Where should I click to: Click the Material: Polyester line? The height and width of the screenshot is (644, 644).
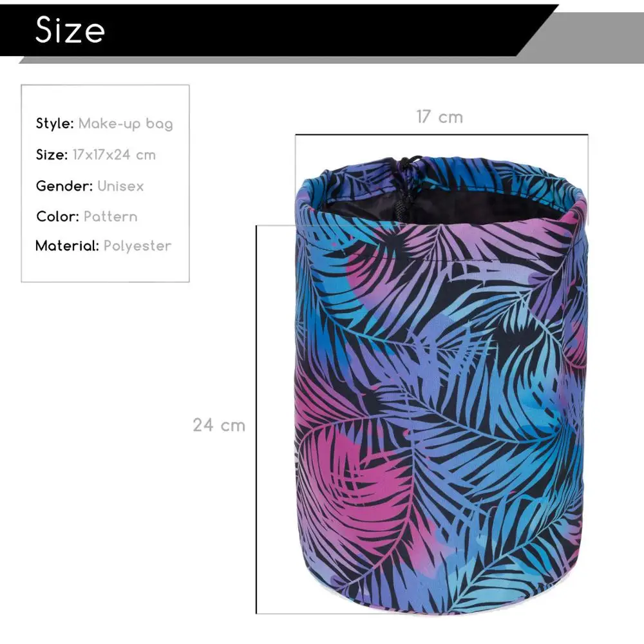coord(104,246)
